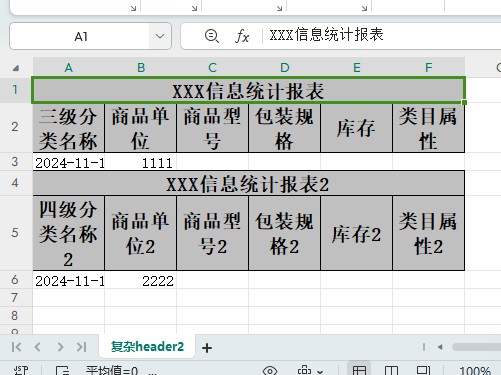Expand the Name Box dropdown arrow
This screenshot has width=501, height=375.
[160, 36]
